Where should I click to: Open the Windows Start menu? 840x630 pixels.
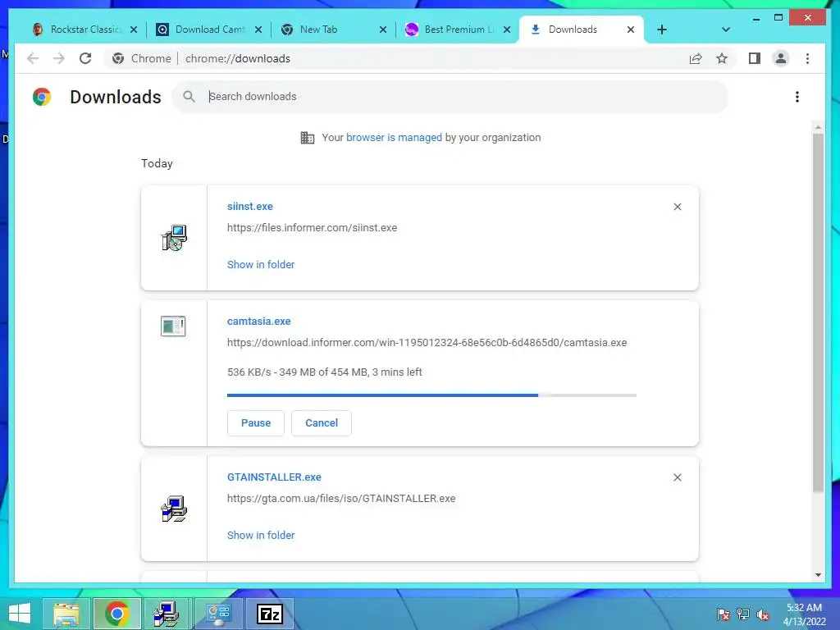coord(20,614)
